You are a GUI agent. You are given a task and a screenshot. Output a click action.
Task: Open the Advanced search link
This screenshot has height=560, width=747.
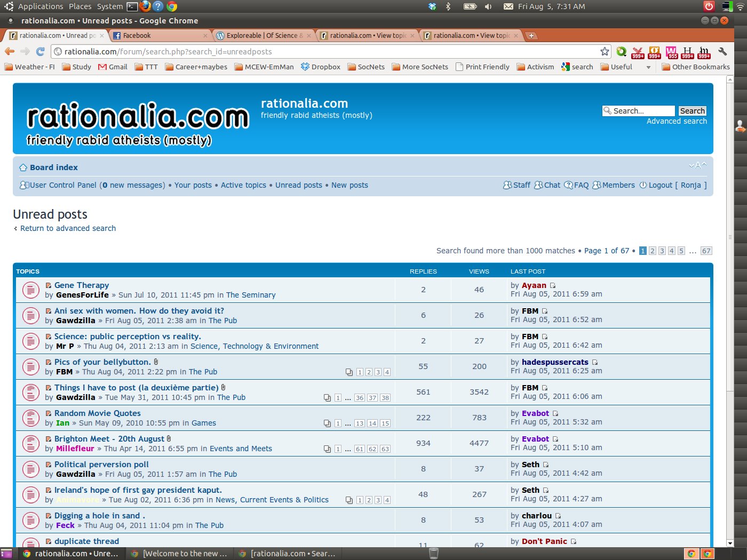coord(677,122)
